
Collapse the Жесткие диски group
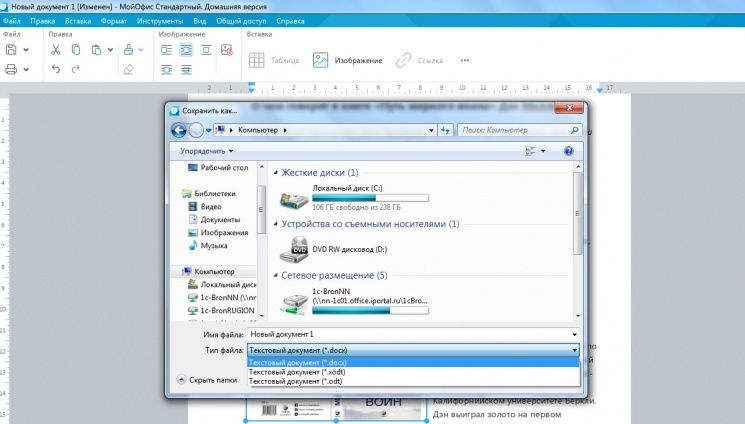[276, 173]
